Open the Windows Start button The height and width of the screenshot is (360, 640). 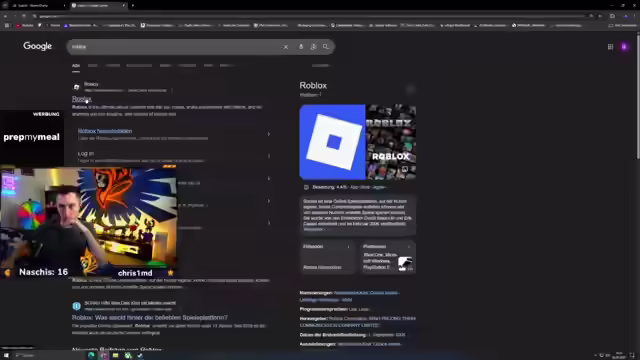6,356
